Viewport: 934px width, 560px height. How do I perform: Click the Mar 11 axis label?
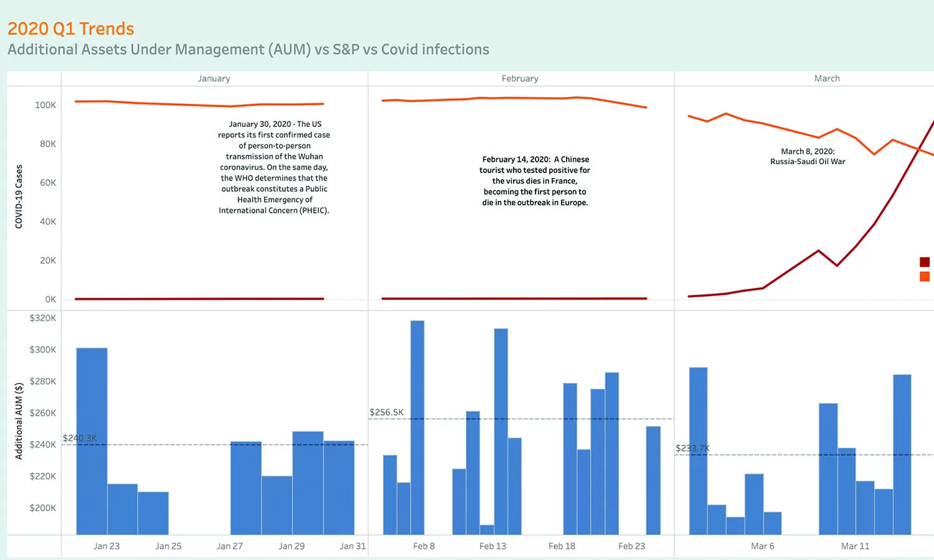click(855, 546)
